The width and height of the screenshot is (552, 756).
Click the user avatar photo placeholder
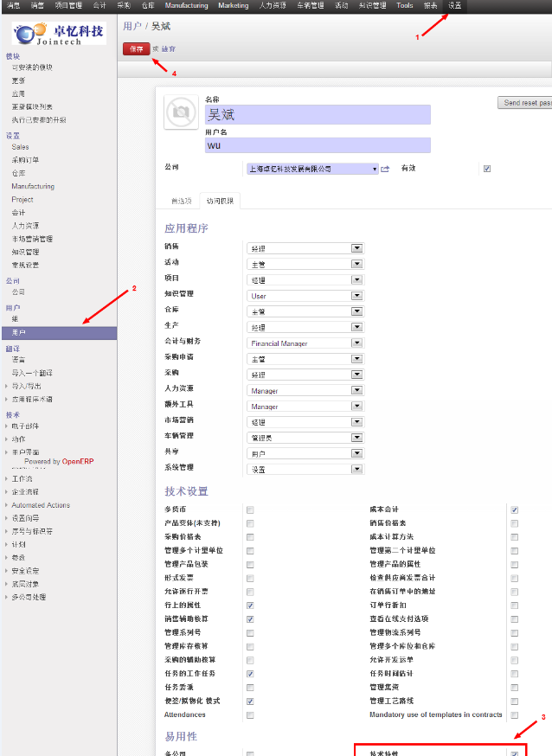point(182,112)
